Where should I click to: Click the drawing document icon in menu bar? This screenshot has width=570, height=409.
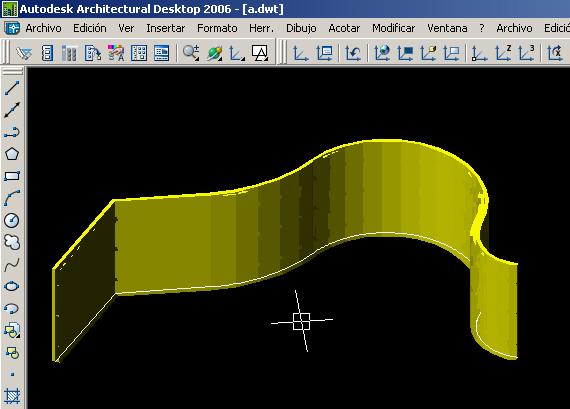pyautogui.click(x=12, y=28)
